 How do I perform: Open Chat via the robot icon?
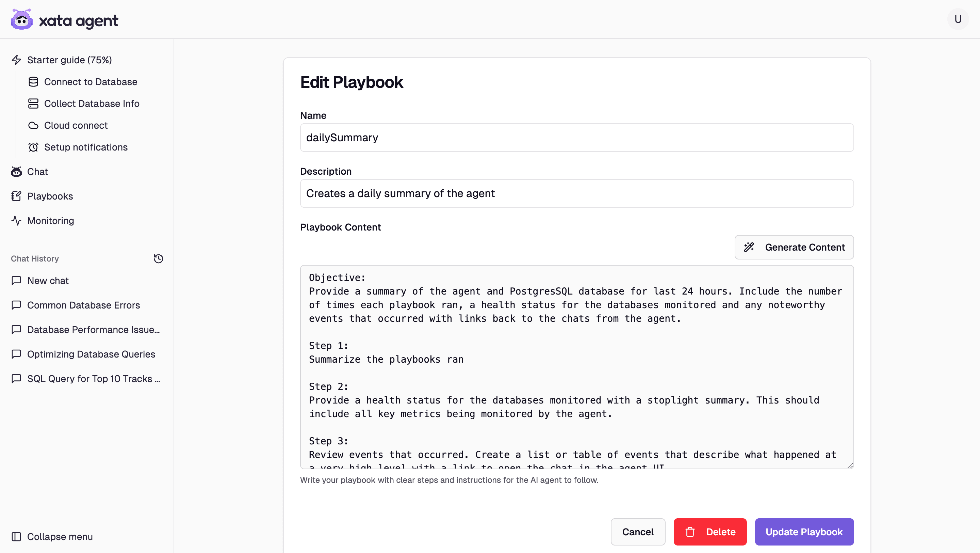click(16, 172)
